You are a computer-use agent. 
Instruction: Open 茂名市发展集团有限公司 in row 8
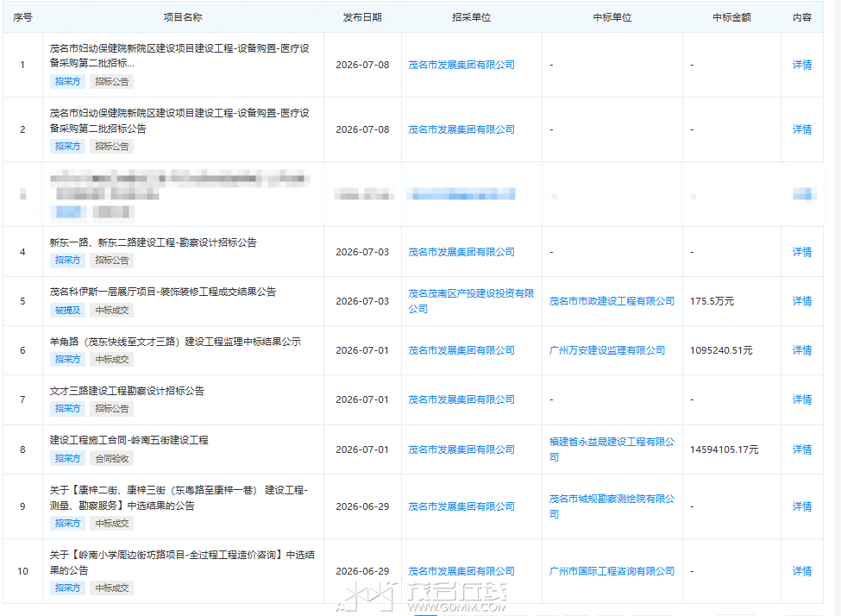[461, 449]
